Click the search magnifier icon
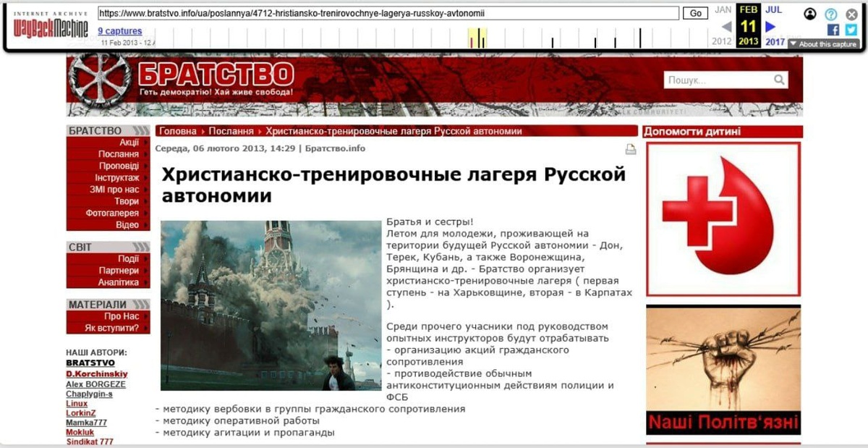Viewport: 868px width, 448px height. [779, 80]
